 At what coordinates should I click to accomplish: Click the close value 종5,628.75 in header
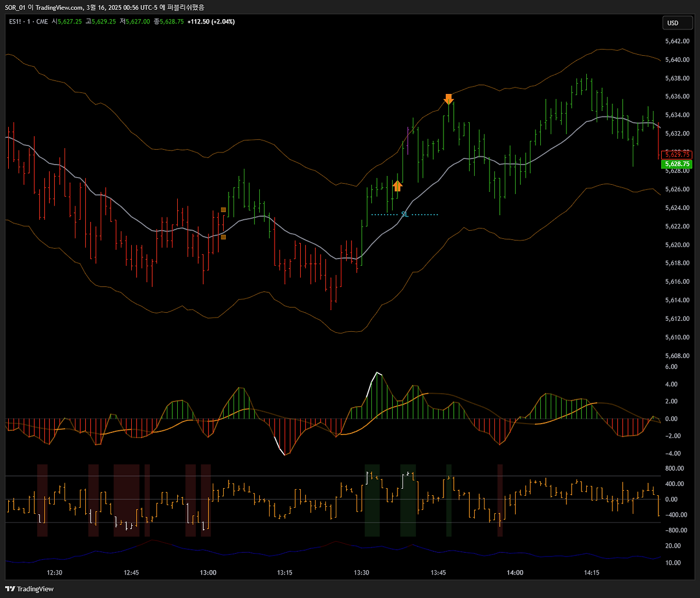pyautogui.click(x=168, y=22)
